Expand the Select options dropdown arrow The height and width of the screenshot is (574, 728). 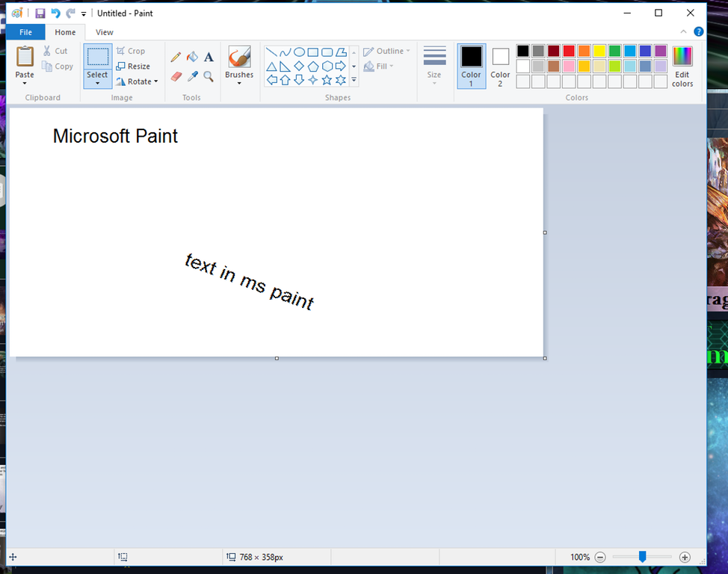click(x=97, y=84)
